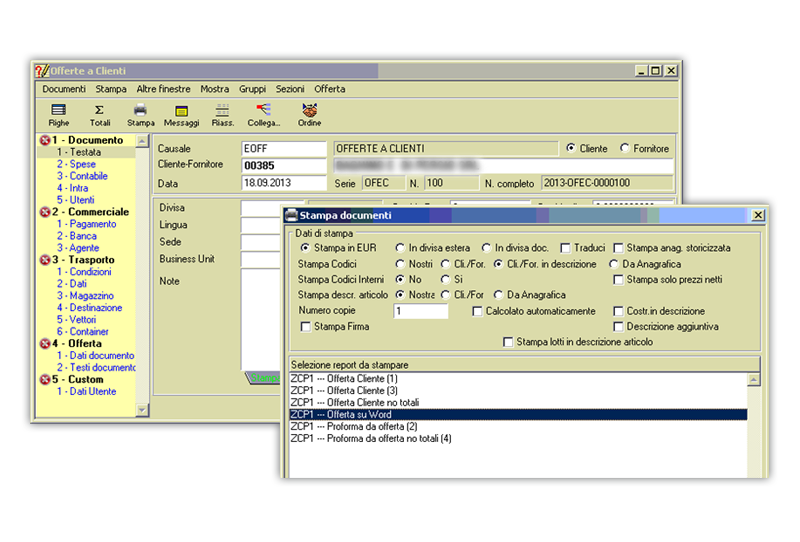Click the Stampa printer icon
Screen dimensions: 800x542
140,110
